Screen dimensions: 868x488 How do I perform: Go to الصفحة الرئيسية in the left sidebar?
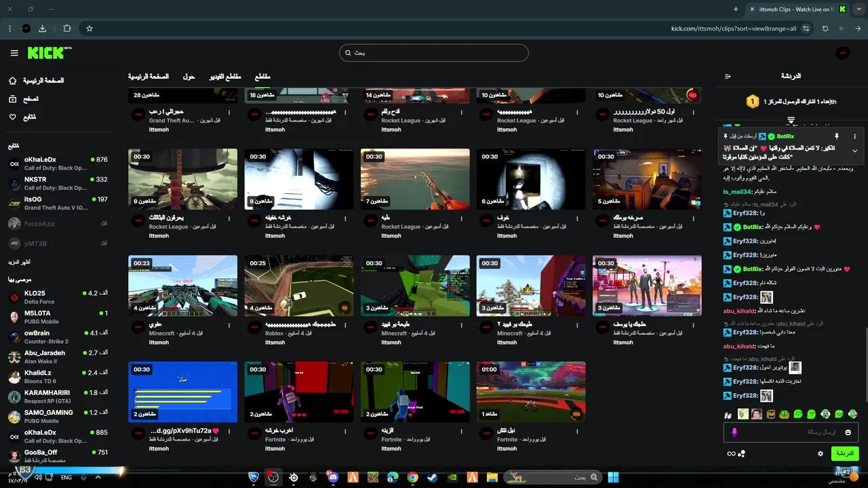[36, 81]
